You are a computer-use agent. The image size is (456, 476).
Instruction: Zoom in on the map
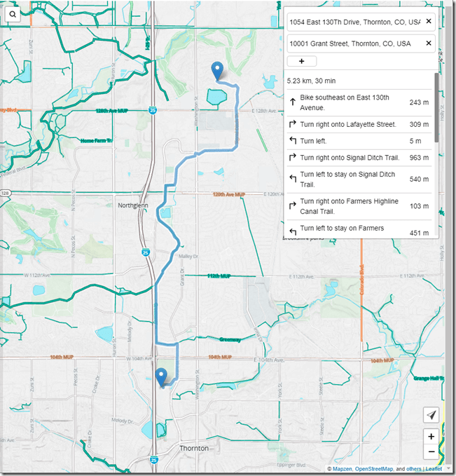pyautogui.click(x=431, y=436)
